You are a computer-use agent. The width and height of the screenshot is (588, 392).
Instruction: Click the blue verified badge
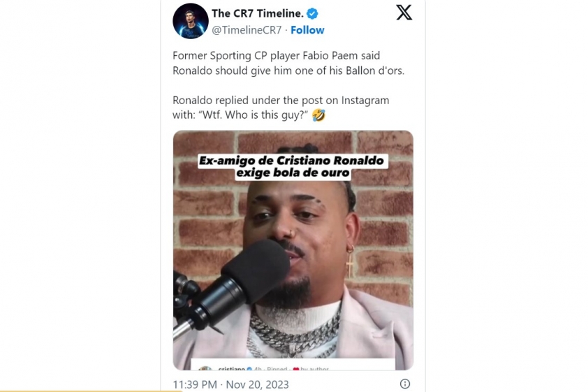tap(312, 14)
